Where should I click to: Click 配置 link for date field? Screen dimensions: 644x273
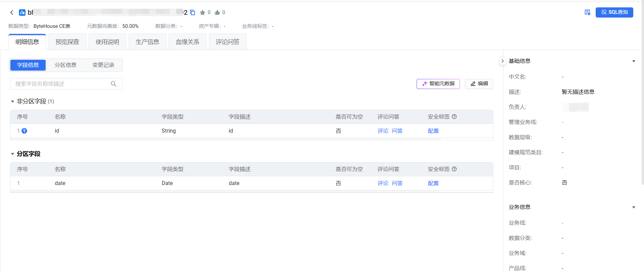[x=433, y=183]
